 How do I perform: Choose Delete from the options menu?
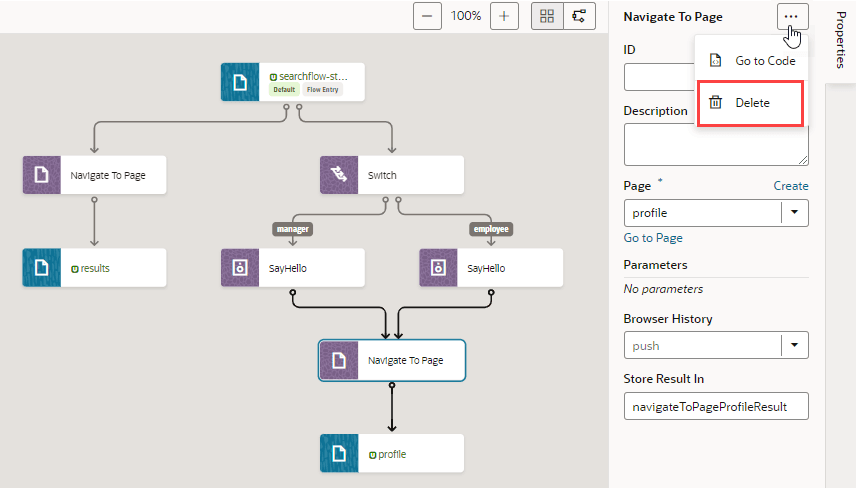click(x=750, y=103)
